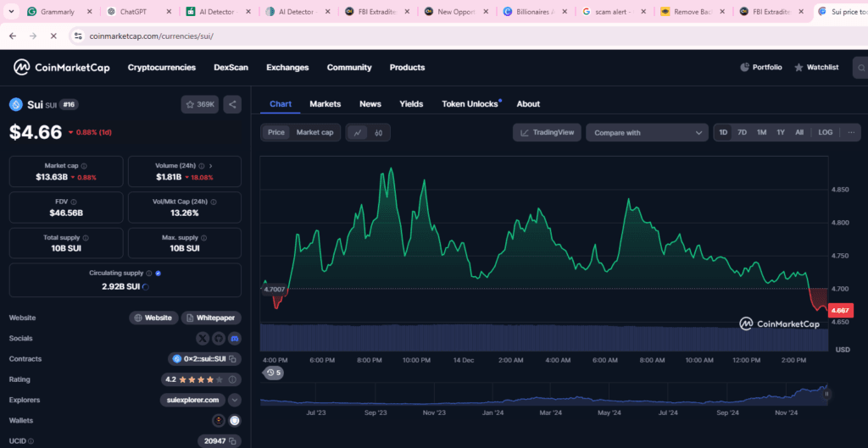Open the shield wallet icon in Wallets row
This screenshot has height=448, width=868.
[x=235, y=420]
